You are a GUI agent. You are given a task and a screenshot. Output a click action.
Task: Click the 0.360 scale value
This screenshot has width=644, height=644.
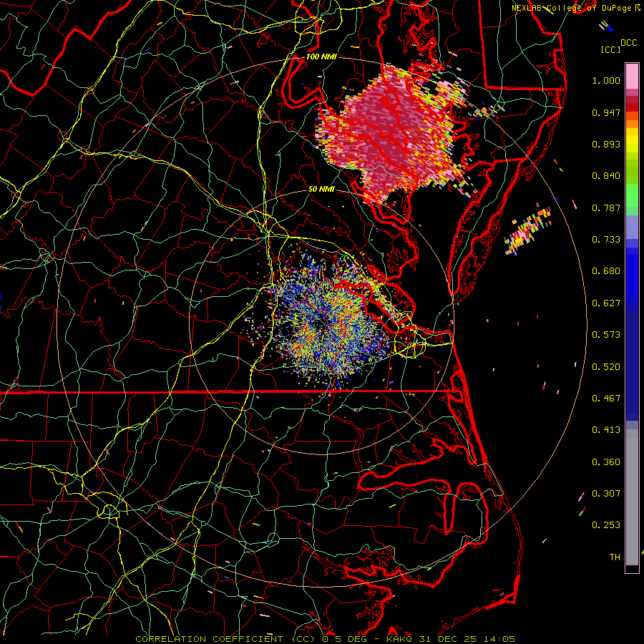click(x=606, y=462)
